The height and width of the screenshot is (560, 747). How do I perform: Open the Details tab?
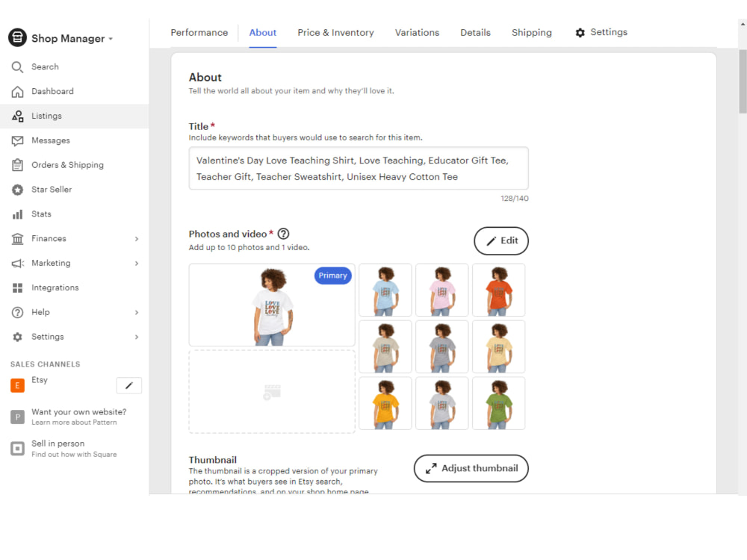475,33
